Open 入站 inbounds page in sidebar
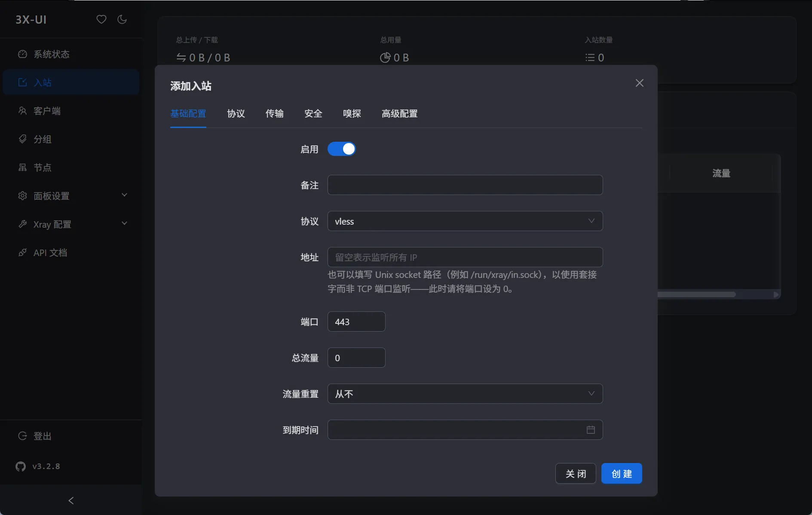The height and width of the screenshot is (515, 812). [71, 82]
